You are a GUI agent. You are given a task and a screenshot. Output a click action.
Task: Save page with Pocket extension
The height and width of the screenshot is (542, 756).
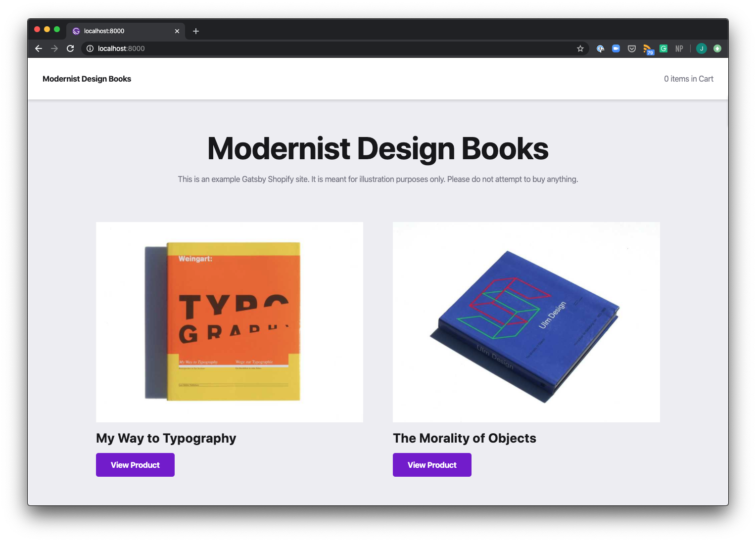(x=632, y=48)
